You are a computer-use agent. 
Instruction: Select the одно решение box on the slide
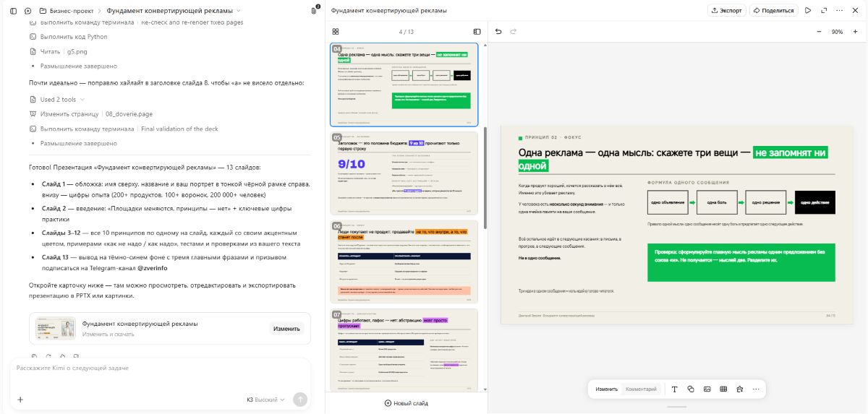(765, 202)
